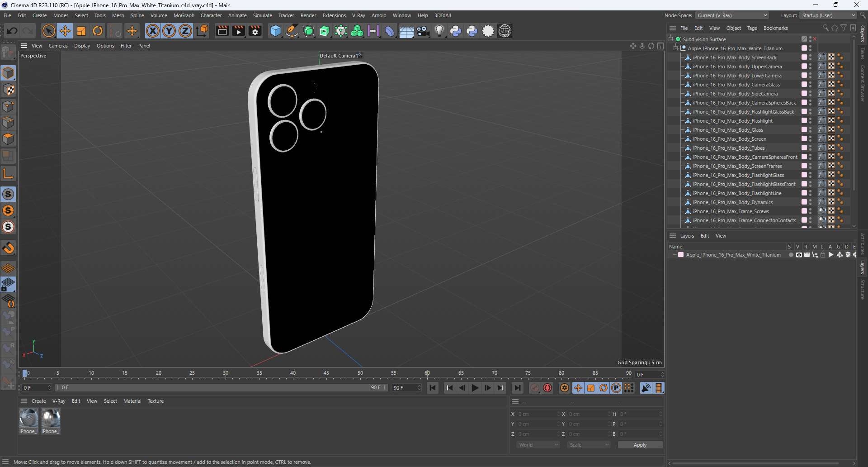This screenshot has width=868, height=467.
Task: Toggle Autokeying red button
Action: coord(547,388)
